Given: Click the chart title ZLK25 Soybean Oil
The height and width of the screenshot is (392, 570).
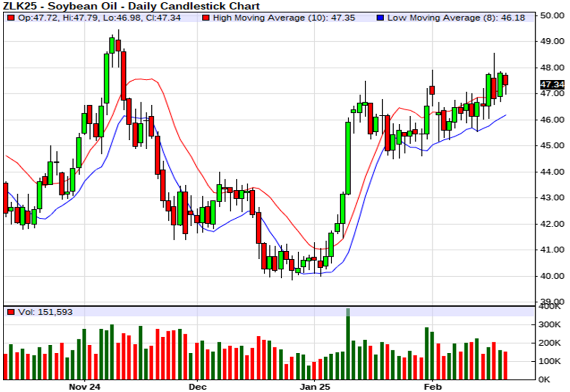Looking at the screenshot, I should [x=130, y=6].
